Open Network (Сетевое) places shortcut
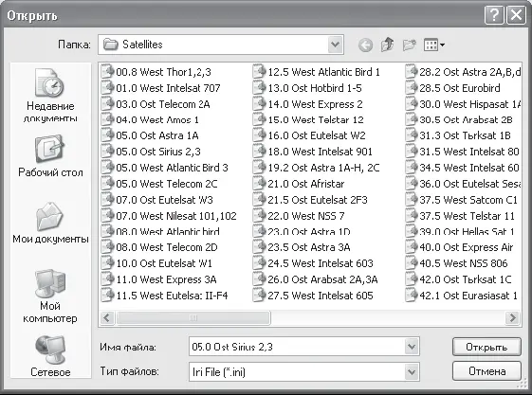 [x=50, y=356]
